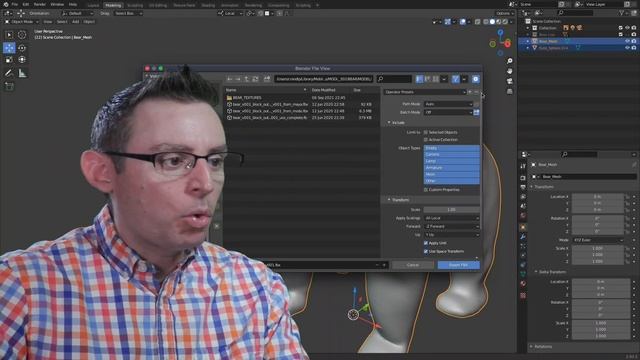
Task: Click the file path input field
Action: (x=324, y=79)
